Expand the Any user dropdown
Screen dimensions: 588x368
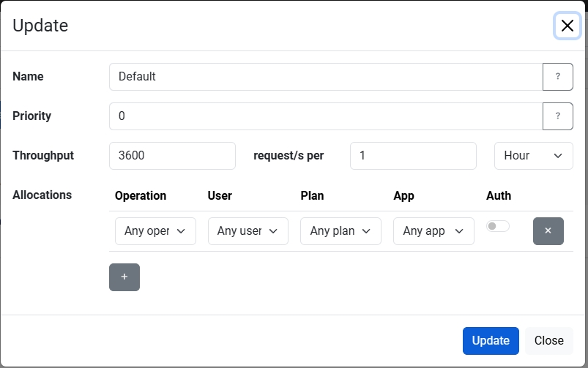pyautogui.click(x=248, y=231)
